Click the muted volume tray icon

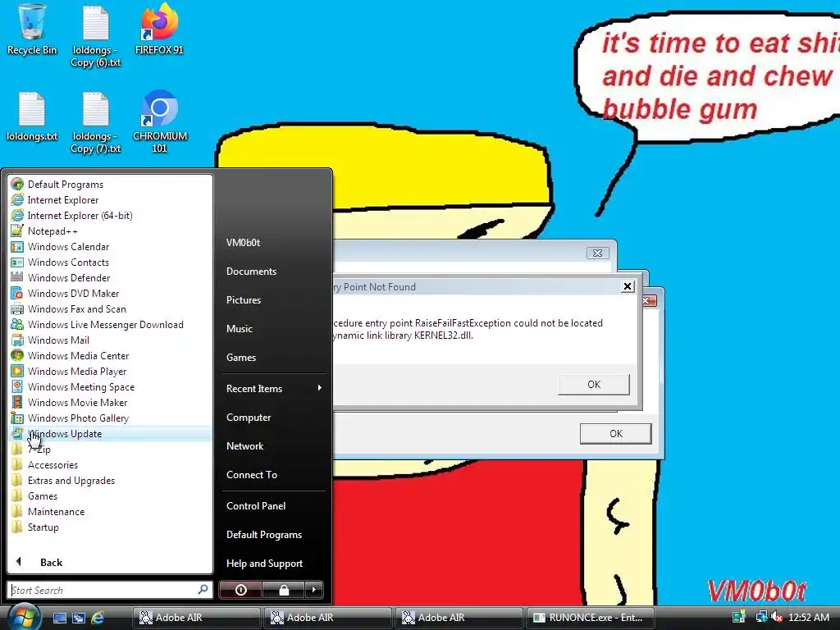coord(776,617)
